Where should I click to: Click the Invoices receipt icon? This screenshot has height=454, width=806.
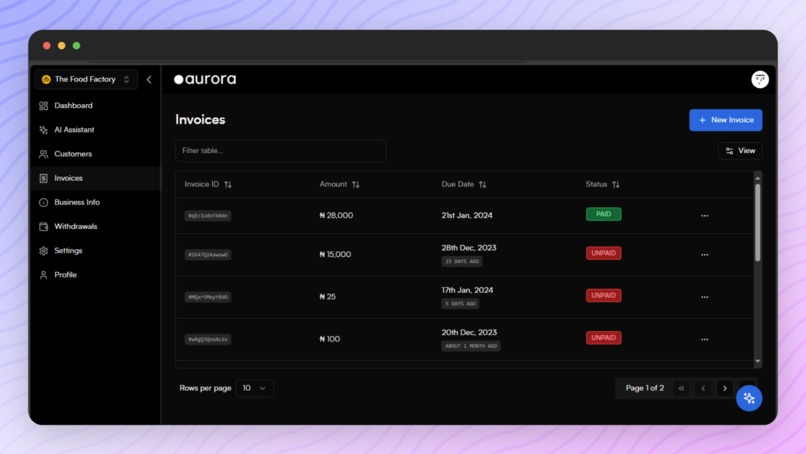(x=44, y=178)
